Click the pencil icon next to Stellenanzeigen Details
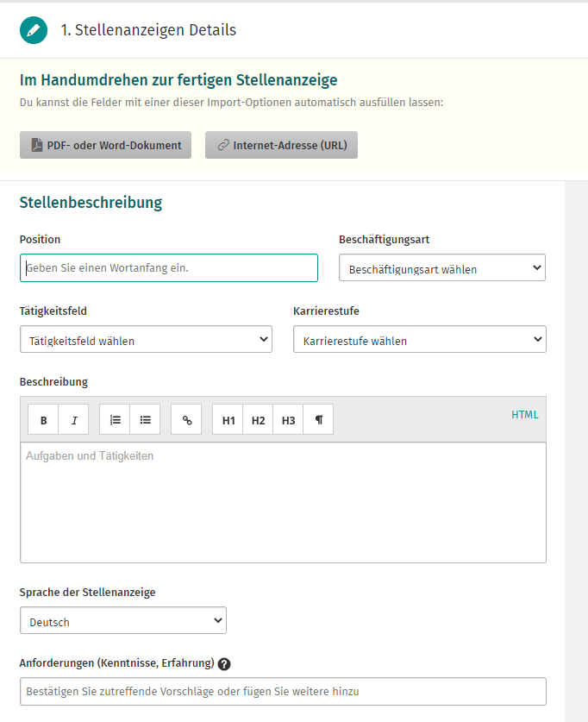The height and width of the screenshot is (722, 588). pyautogui.click(x=33, y=28)
